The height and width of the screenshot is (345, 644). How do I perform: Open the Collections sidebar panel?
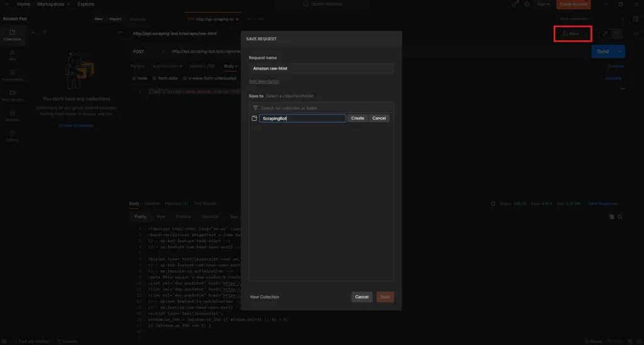pos(12,35)
